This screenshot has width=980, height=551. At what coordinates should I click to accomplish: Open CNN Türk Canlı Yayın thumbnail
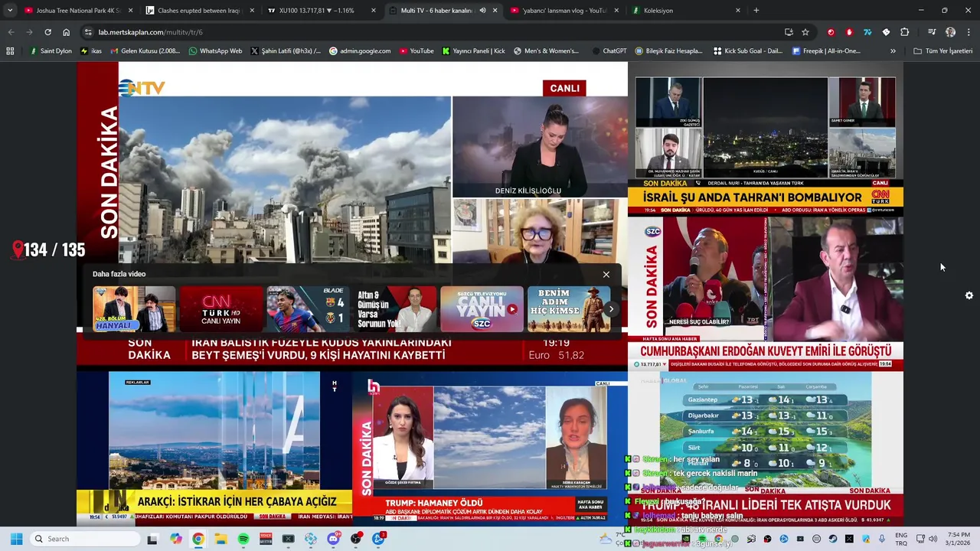coord(221,309)
